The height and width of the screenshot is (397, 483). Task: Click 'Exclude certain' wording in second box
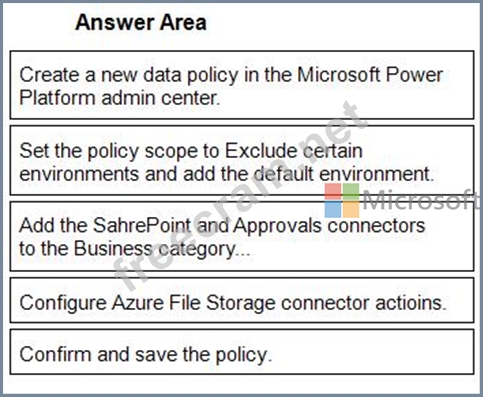click(294, 150)
